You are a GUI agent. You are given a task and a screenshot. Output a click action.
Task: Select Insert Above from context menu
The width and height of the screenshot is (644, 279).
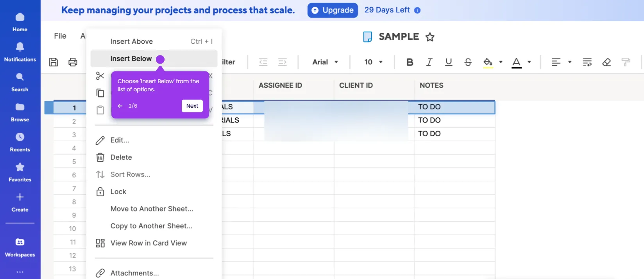[x=154, y=41]
